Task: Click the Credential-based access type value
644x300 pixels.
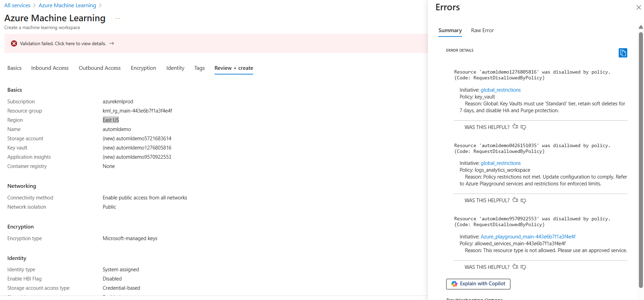Action: point(121,288)
